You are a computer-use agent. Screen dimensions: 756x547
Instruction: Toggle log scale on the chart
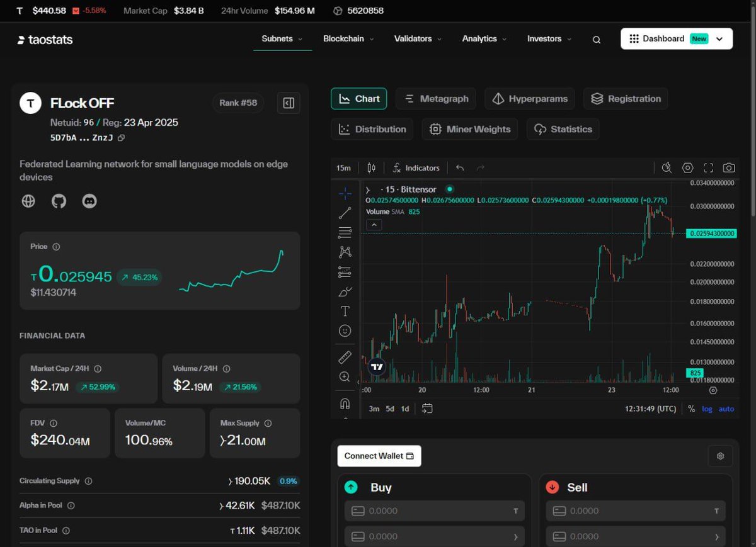pos(707,409)
